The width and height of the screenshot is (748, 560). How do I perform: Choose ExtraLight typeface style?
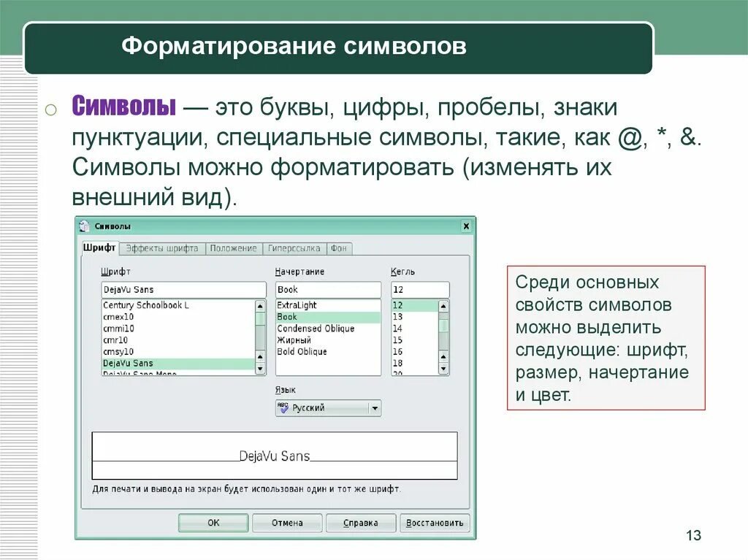tap(328, 305)
